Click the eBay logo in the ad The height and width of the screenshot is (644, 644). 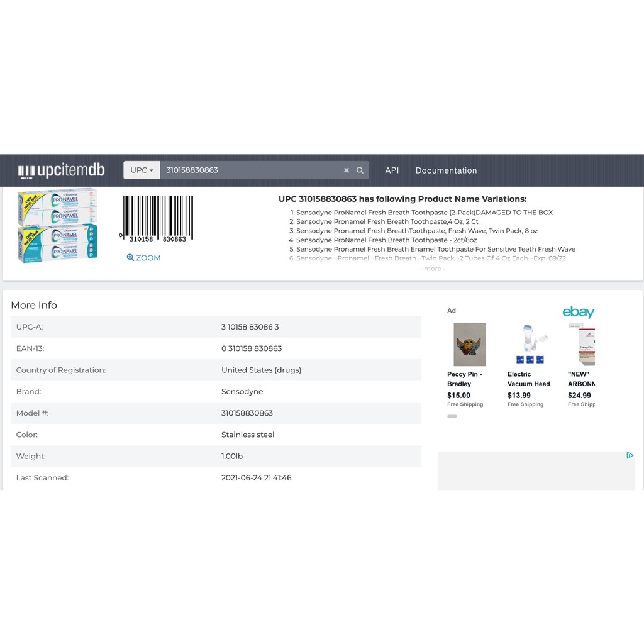click(578, 312)
